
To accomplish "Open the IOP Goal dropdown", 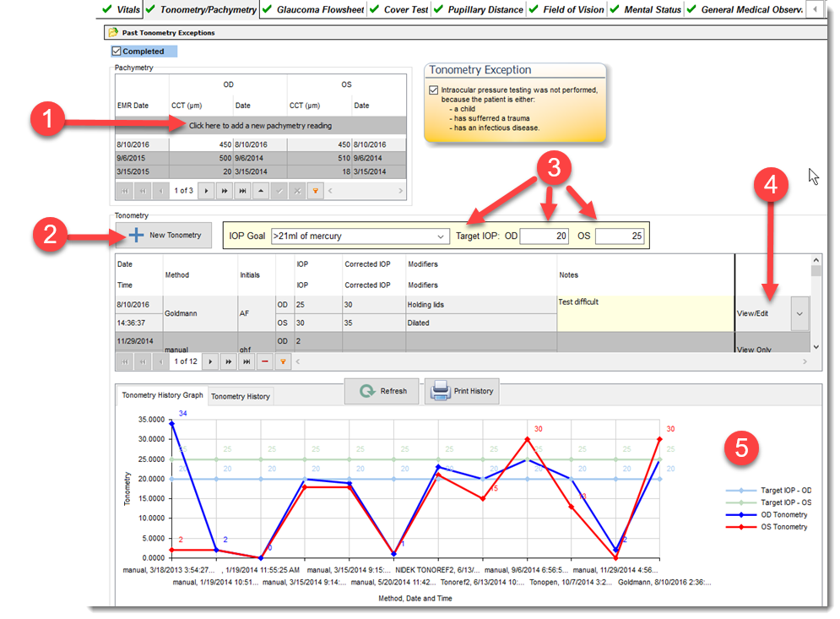I will pyautogui.click(x=441, y=236).
